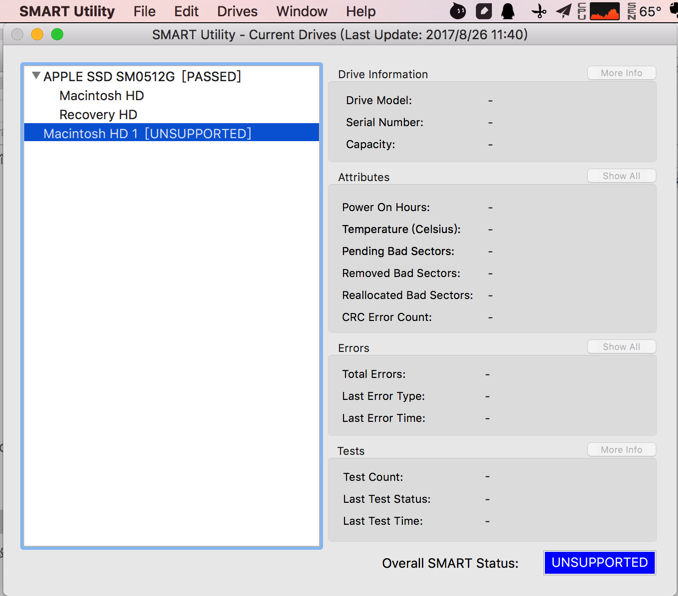Image resolution: width=678 pixels, height=596 pixels.
Task: Open the File menu
Action: 144,11
